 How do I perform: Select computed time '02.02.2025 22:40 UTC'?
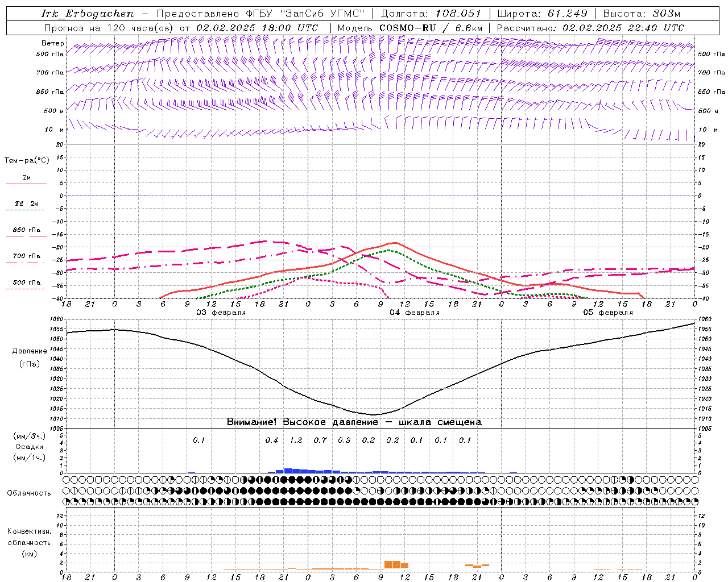point(623,28)
